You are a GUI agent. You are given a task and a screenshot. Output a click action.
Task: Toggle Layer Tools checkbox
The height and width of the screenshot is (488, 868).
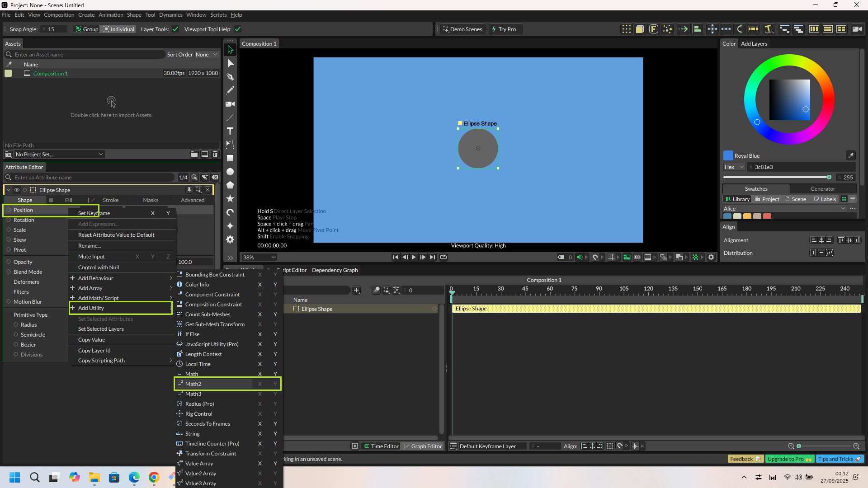click(175, 29)
